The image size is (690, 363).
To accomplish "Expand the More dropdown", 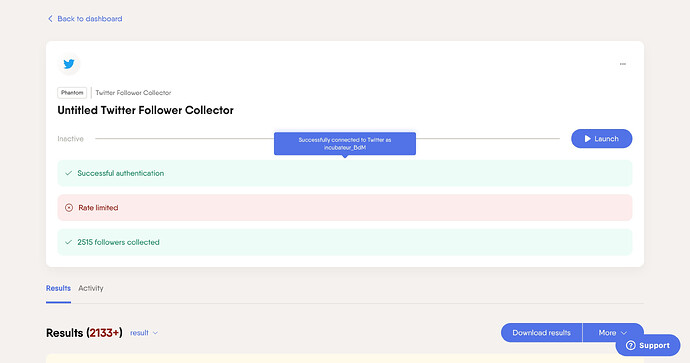I will [613, 333].
